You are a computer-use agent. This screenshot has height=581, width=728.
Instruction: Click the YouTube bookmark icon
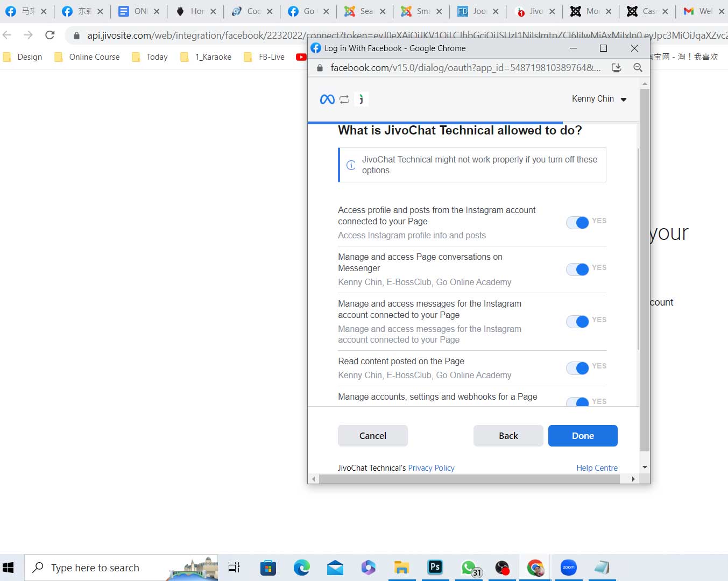(x=301, y=57)
